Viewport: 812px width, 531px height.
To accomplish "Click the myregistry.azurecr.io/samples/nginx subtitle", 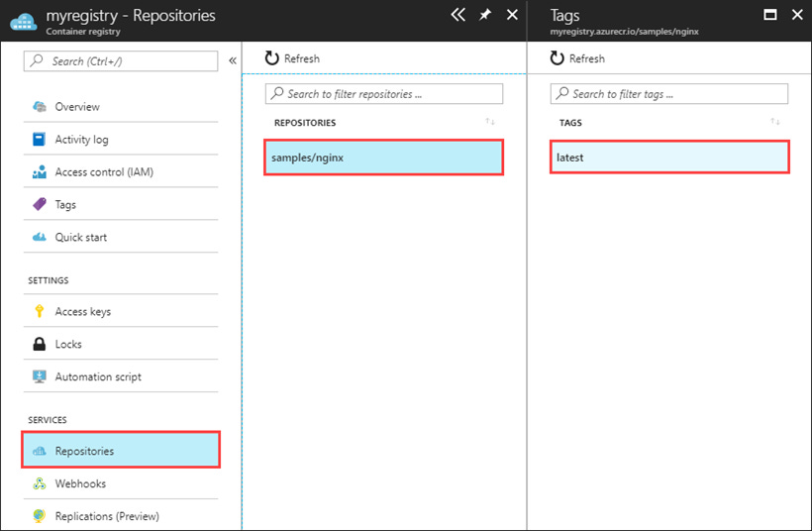I will (624, 32).
